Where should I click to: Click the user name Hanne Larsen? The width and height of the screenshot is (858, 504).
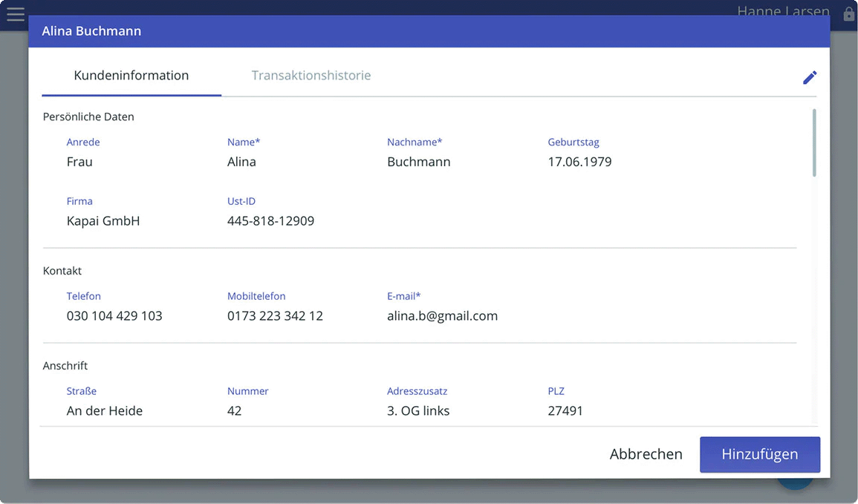tap(783, 11)
